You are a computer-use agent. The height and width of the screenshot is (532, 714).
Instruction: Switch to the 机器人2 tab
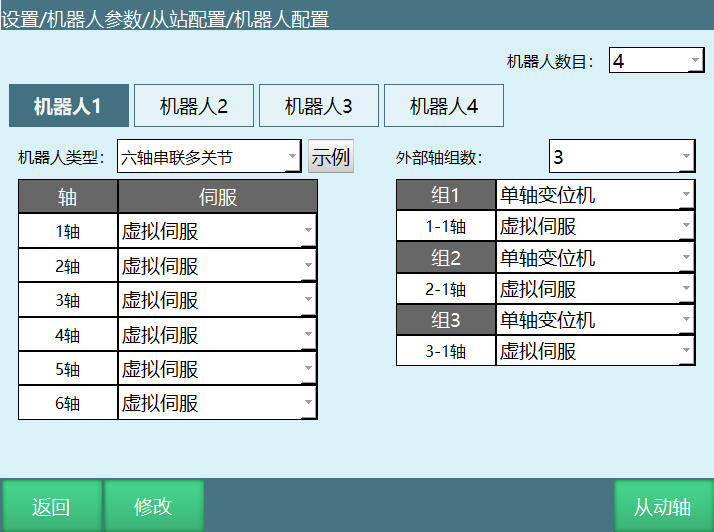194,106
